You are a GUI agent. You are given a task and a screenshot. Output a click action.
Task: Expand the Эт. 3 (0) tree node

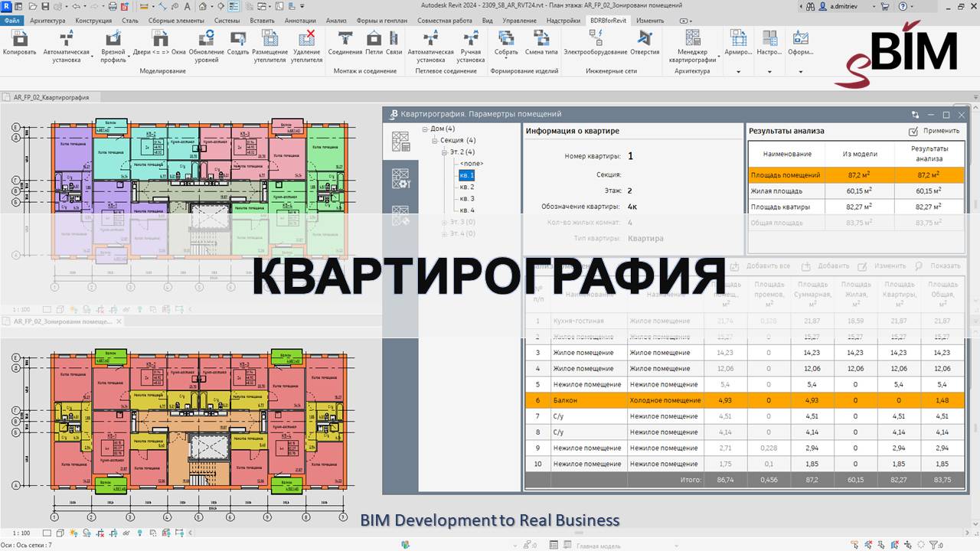(x=444, y=222)
